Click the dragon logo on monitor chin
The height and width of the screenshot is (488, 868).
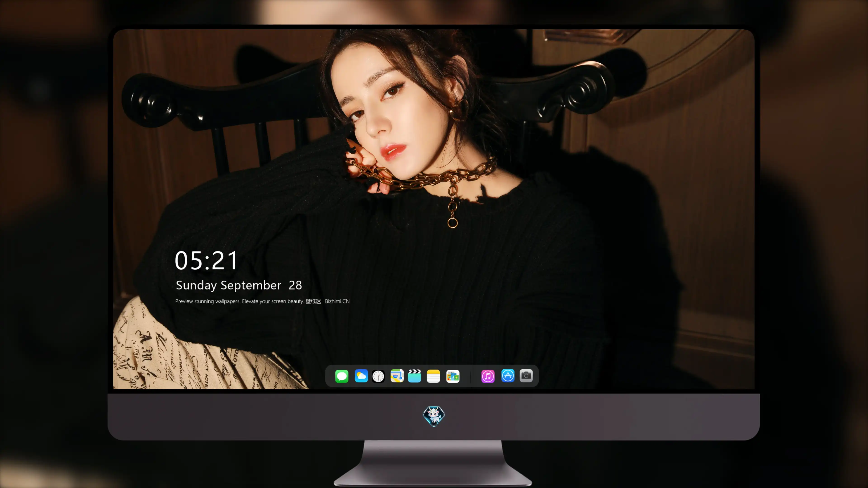click(434, 416)
